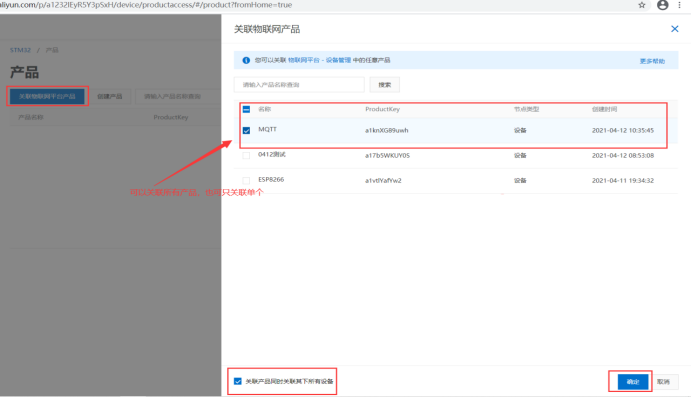Uncheck the MQTT product checkbox
Viewport: 692px width, 398px height.
(246, 130)
